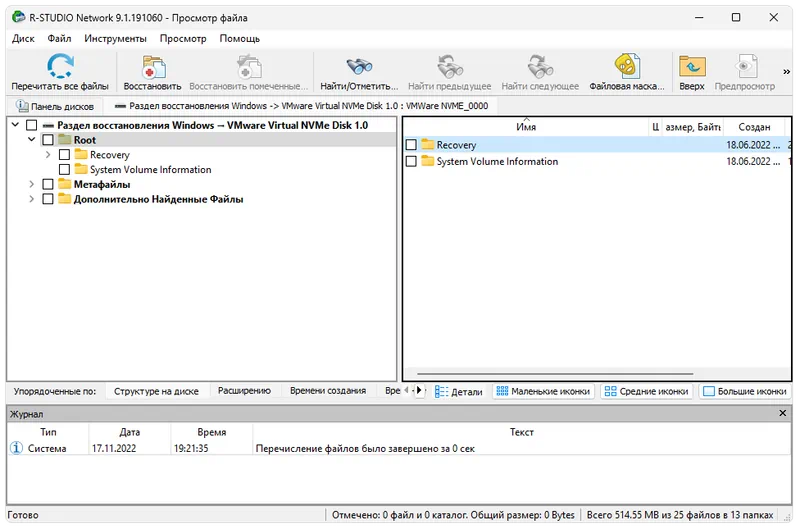The width and height of the screenshot is (800, 529).
Task: Click the Дополнительно Найденные Файлы folder icon
Action: (64, 198)
